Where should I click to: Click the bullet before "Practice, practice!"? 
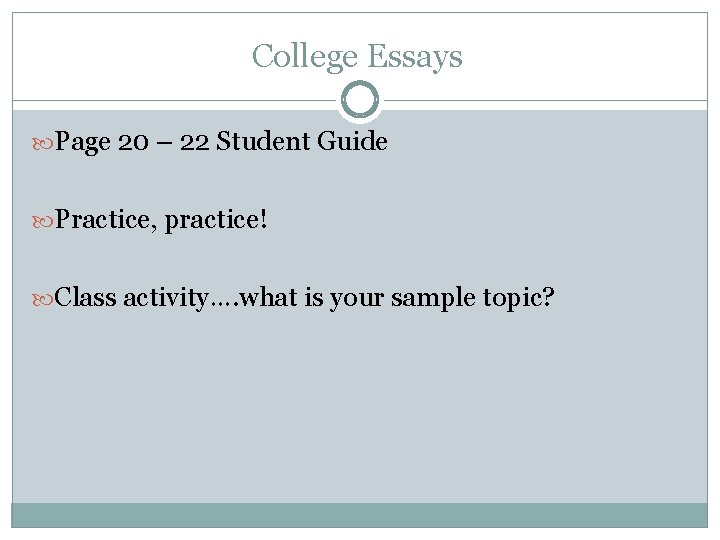(x=47, y=220)
